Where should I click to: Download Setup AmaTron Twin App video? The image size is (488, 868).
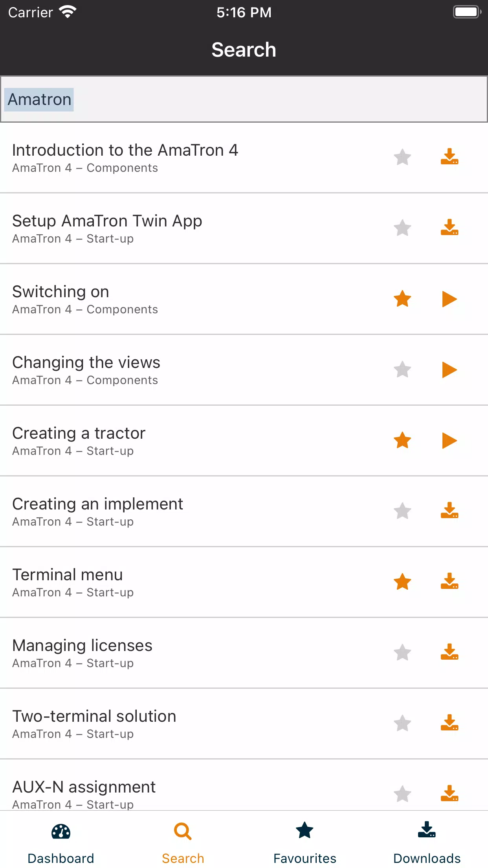pos(449,228)
